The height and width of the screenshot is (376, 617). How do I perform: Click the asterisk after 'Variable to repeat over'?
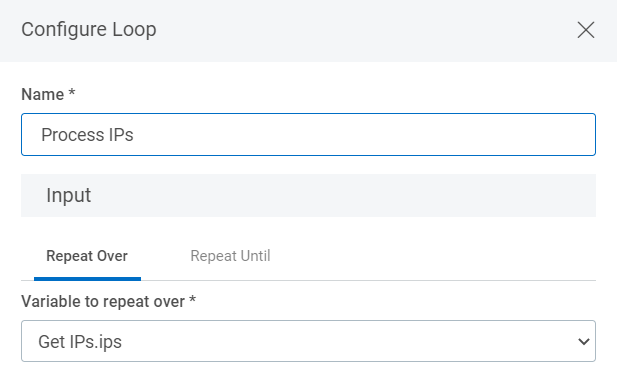[192, 300]
